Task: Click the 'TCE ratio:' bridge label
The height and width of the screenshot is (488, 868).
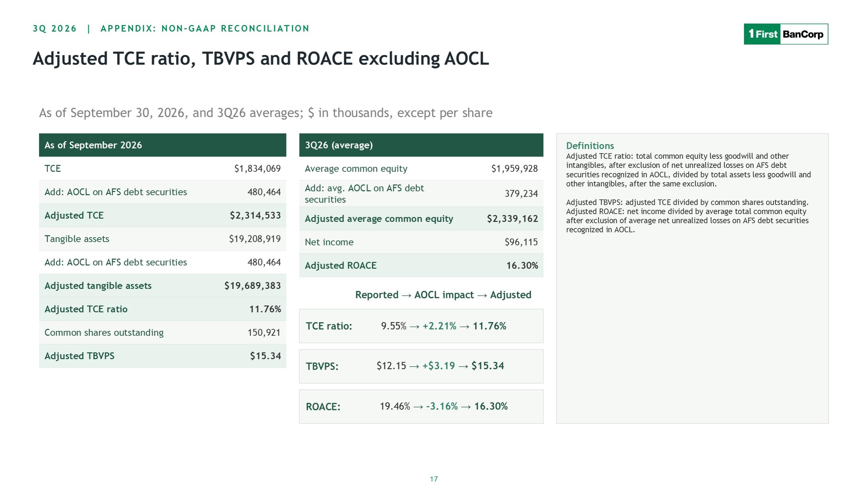Action: 329,326
